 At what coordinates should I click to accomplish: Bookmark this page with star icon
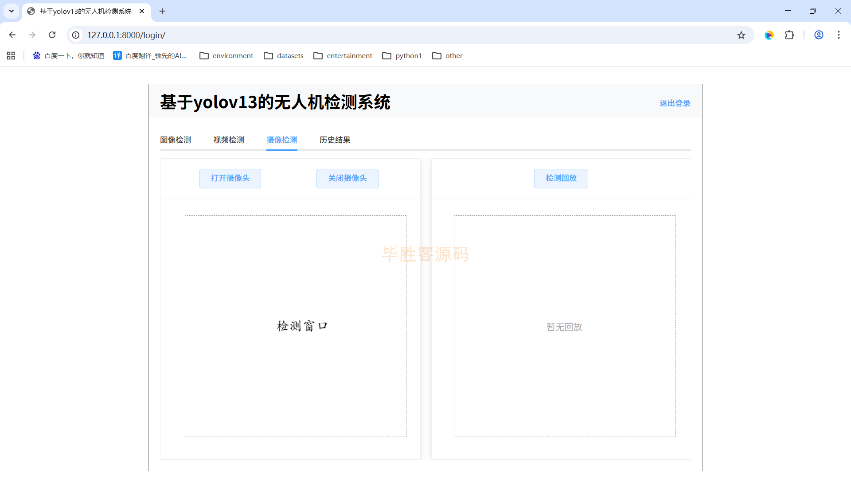(741, 35)
